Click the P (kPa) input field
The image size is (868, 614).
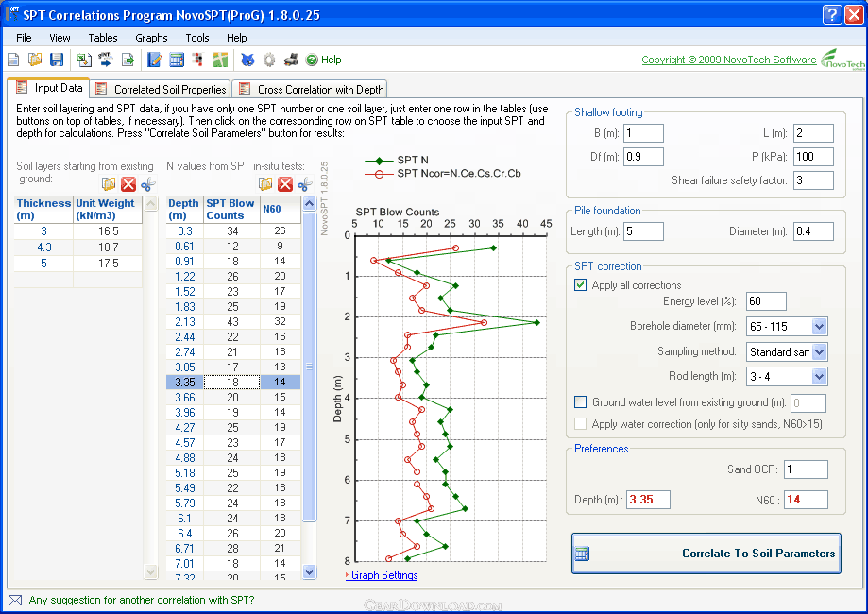pyautogui.click(x=813, y=157)
